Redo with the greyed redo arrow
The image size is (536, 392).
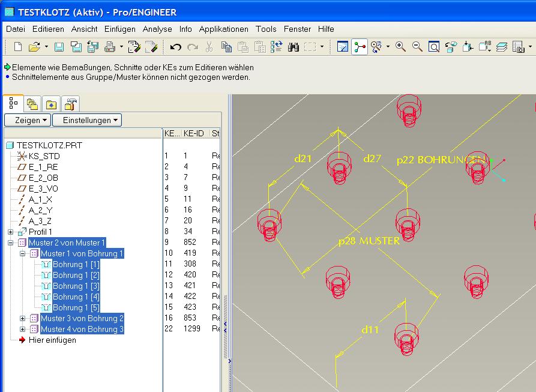[193, 46]
